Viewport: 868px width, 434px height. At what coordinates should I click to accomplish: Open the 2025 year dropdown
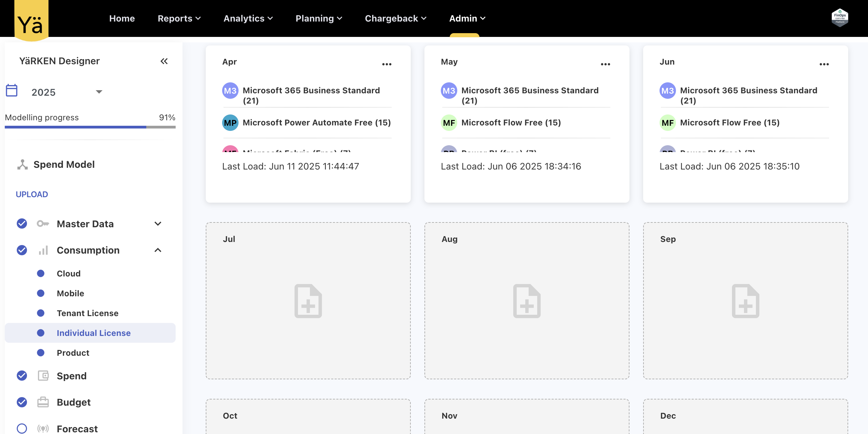(x=99, y=92)
